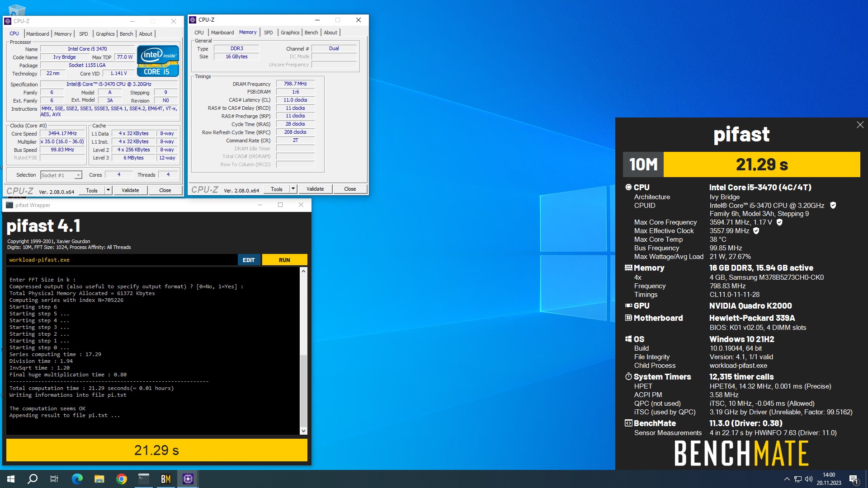The height and width of the screenshot is (488, 868).
Task: Select About tab in Memory CPU-Z window
Action: [330, 33]
